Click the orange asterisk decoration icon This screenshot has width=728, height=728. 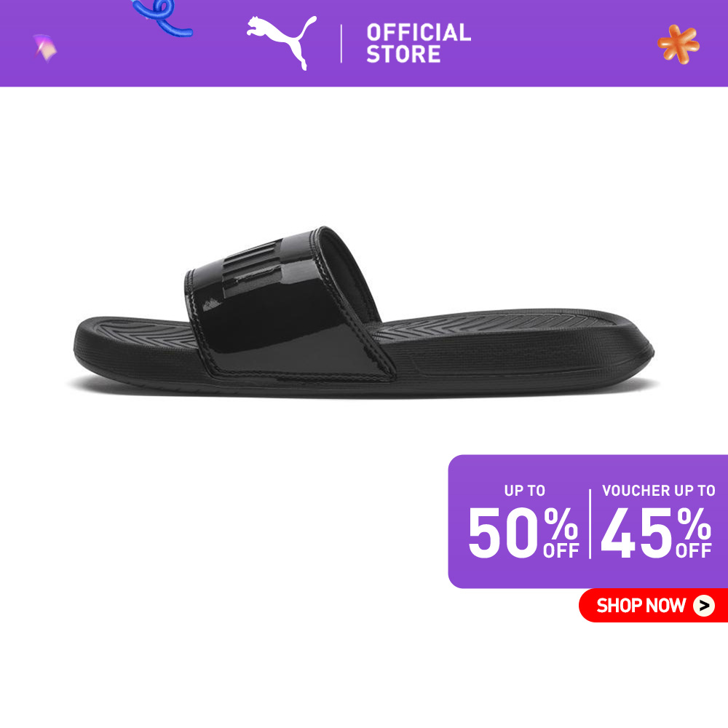pyautogui.click(x=678, y=44)
